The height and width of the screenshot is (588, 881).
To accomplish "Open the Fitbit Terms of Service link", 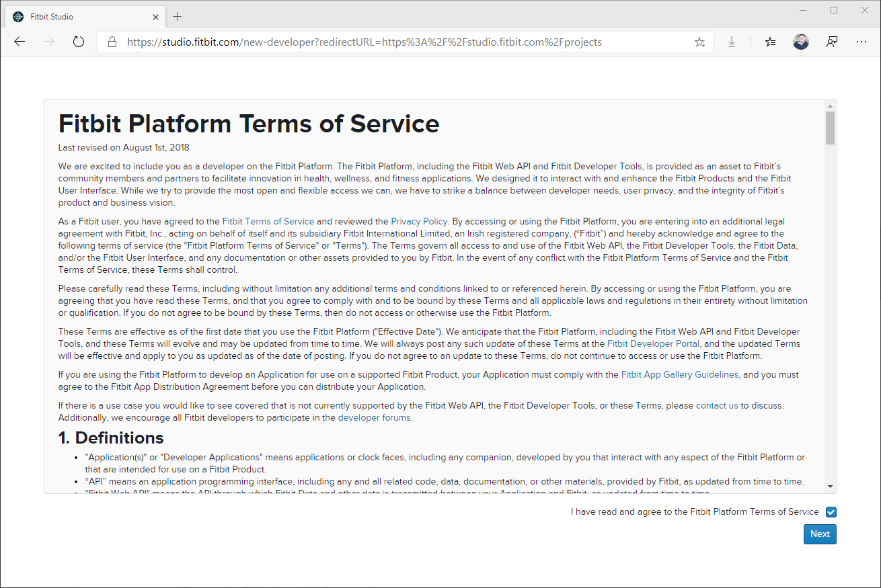I will coord(268,221).
